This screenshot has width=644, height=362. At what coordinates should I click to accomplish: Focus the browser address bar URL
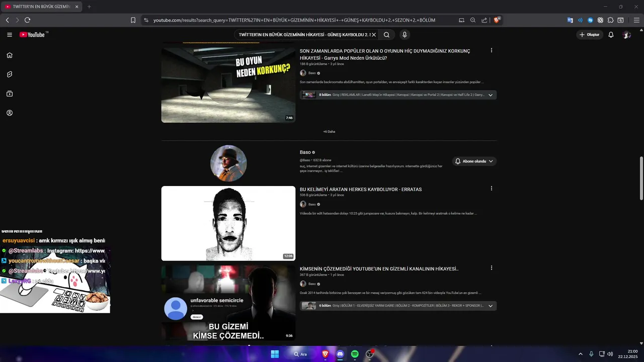click(x=294, y=20)
